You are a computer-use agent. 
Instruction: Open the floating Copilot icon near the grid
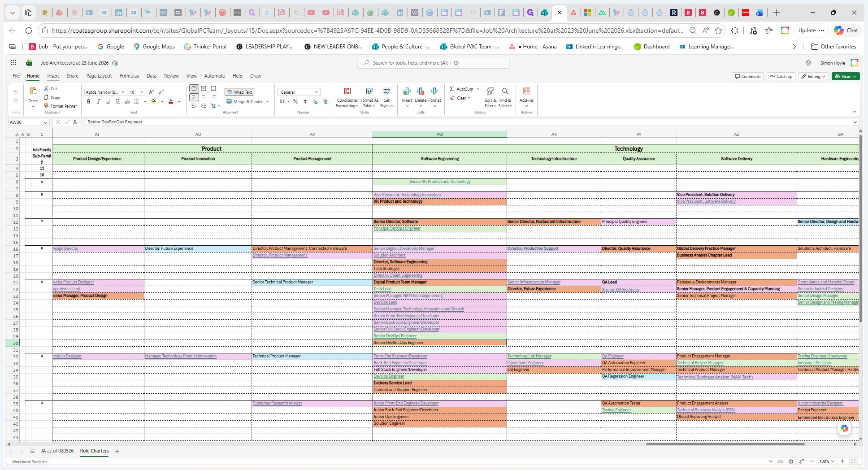(845, 428)
